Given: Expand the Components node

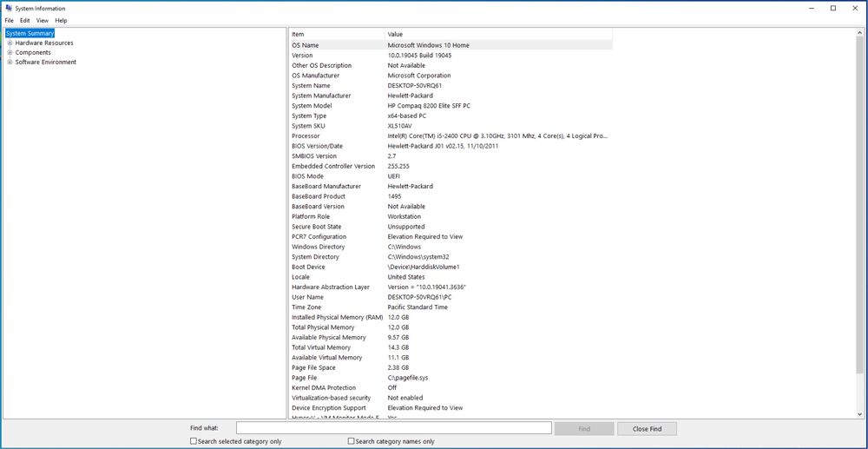Looking at the screenshot, I should coord(10,53).
